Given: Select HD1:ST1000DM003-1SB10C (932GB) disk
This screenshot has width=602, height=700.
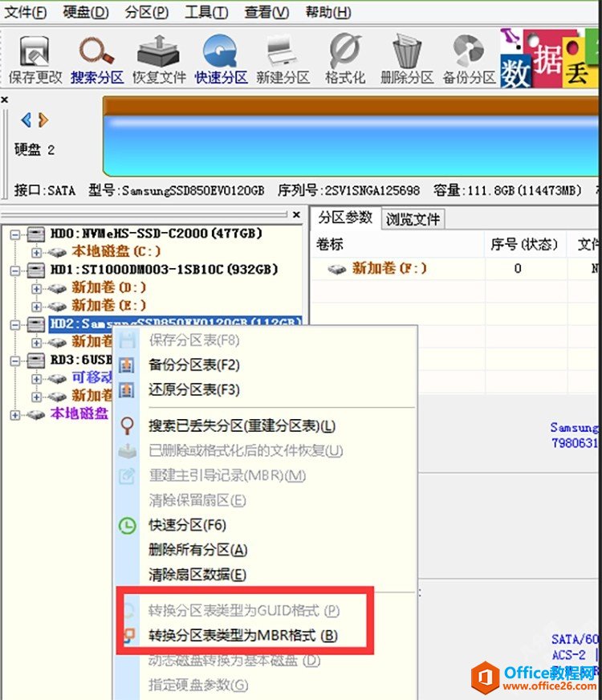Looking at the screenshot, I should (x=164, y=269).
